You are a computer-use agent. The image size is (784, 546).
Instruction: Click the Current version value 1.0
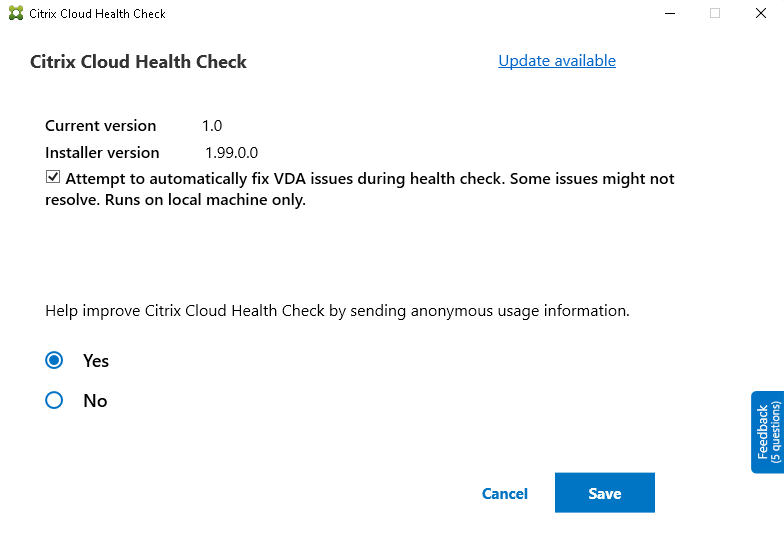click(x=212, y=126)
